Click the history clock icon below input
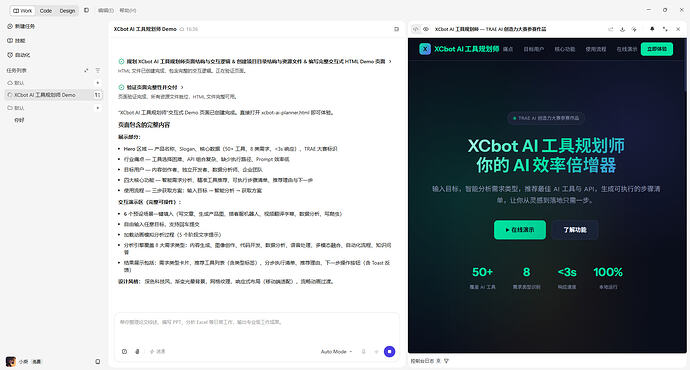The height and width of the screenshot is (370, 690). [x=125, y=352]
